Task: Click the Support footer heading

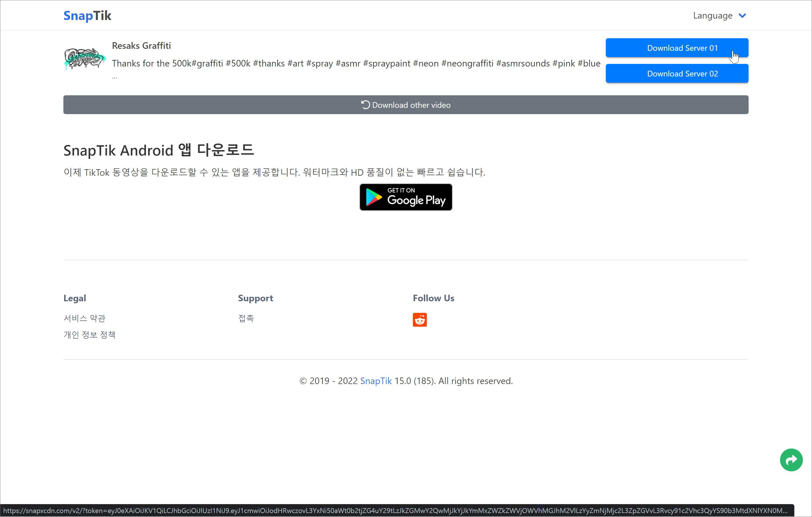Action: coord(255,298)
